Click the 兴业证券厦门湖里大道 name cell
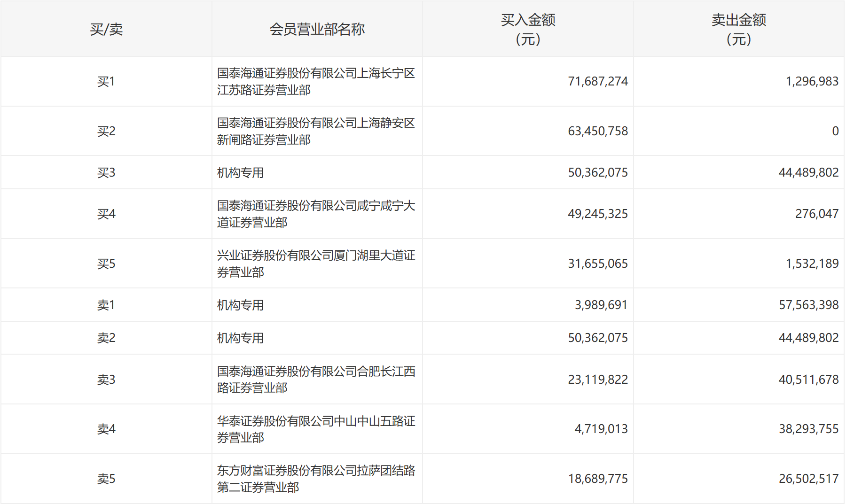This screenshot has width=846, height=504. pyautogui.click(x=316, y=264)
